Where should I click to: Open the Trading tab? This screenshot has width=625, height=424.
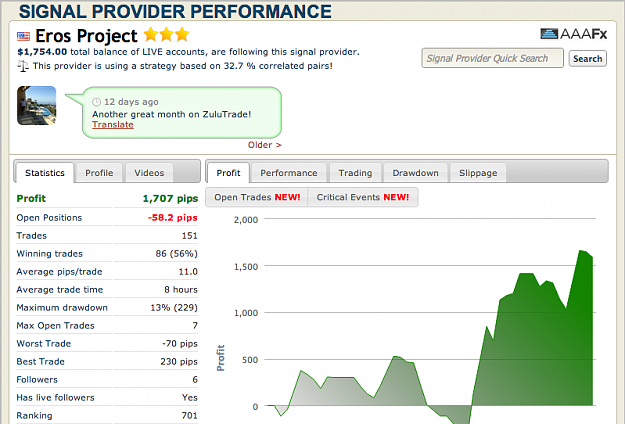[x=355, y=173]
